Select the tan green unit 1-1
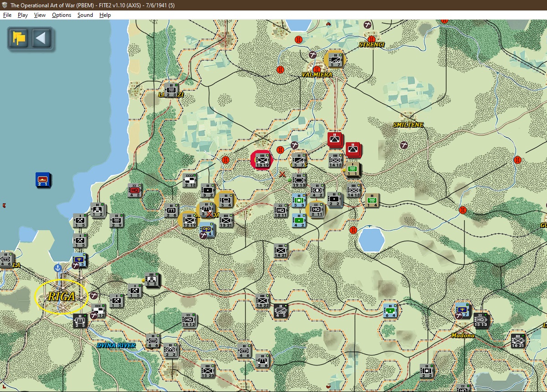The height and width of the screenshot is (392, 547). (x=352, y=170)
